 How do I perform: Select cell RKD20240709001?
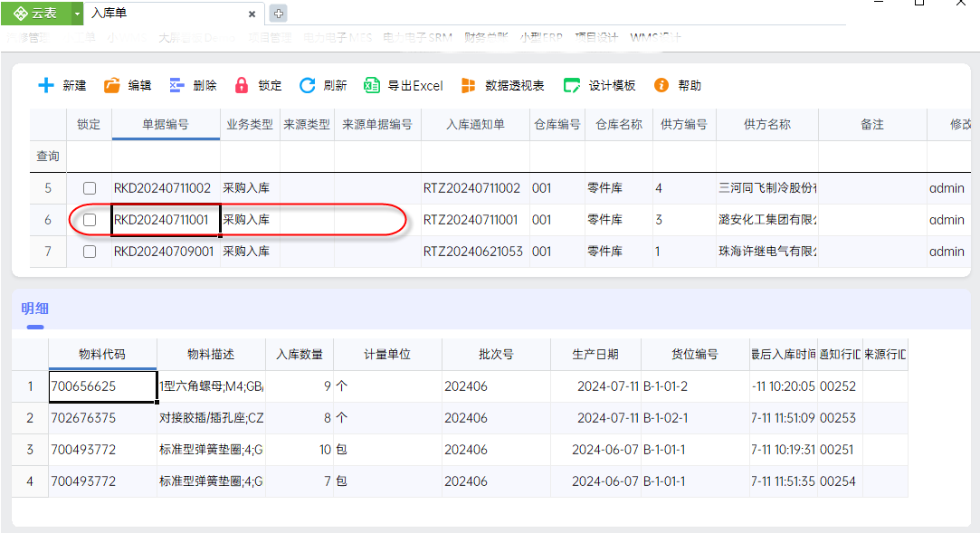[x=166, y=252]
